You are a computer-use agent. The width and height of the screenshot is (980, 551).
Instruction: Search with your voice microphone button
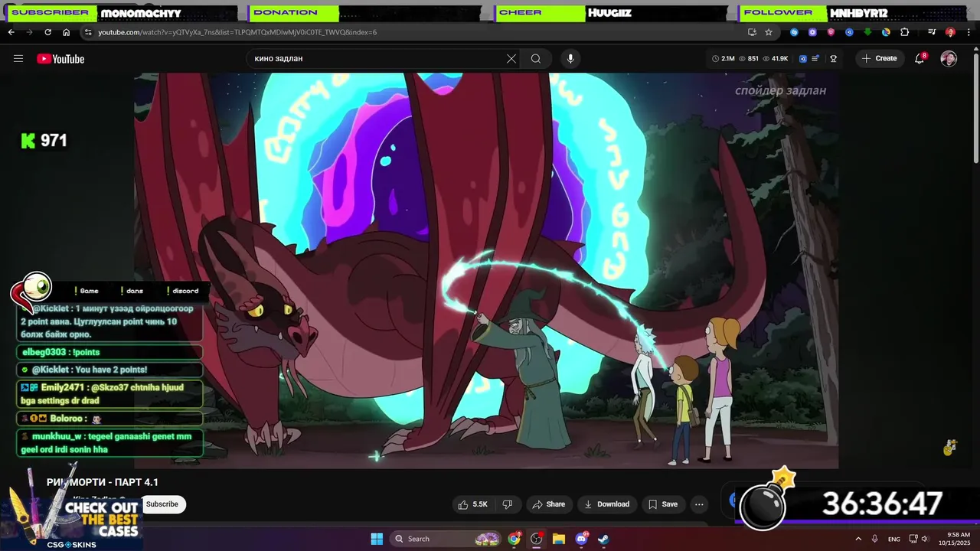point(570,58)
